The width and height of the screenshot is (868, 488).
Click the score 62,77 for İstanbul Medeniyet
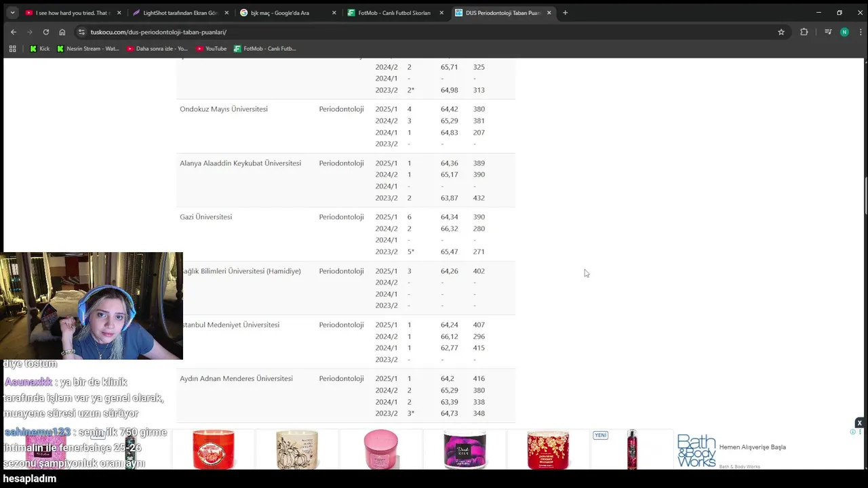(x=449, y=348)
